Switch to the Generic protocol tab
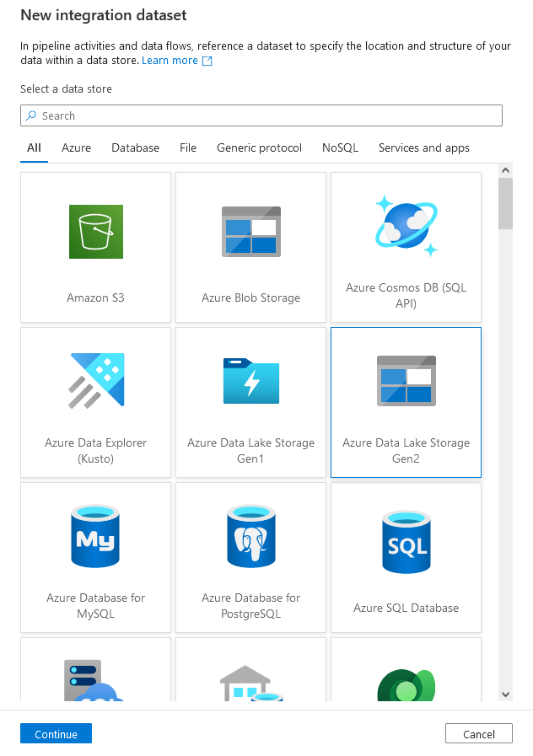The height and width of the screenshot is (756, 533). [259, 148]
